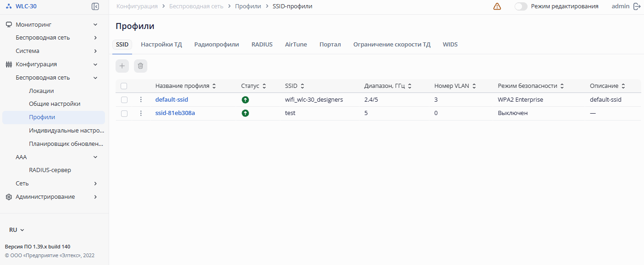Viewport: 644px width, 265px height.
Task: Sort by SSID column arrows
Action: coord(302,86)
